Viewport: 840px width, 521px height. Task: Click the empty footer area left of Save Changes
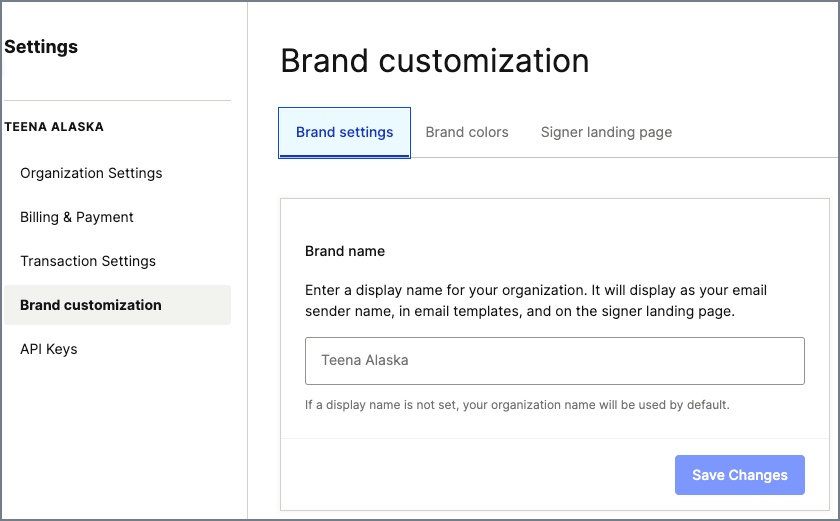(x=477, y=475)
